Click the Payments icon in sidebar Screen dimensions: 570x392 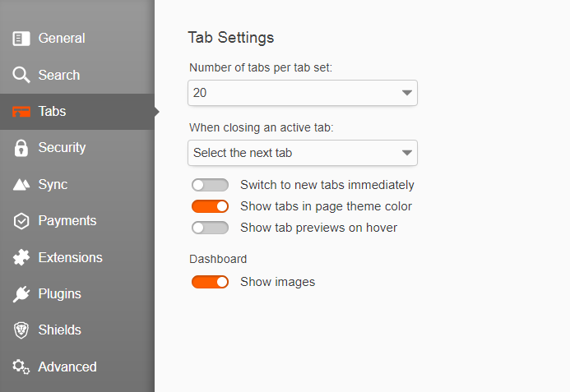pos(21,221)
